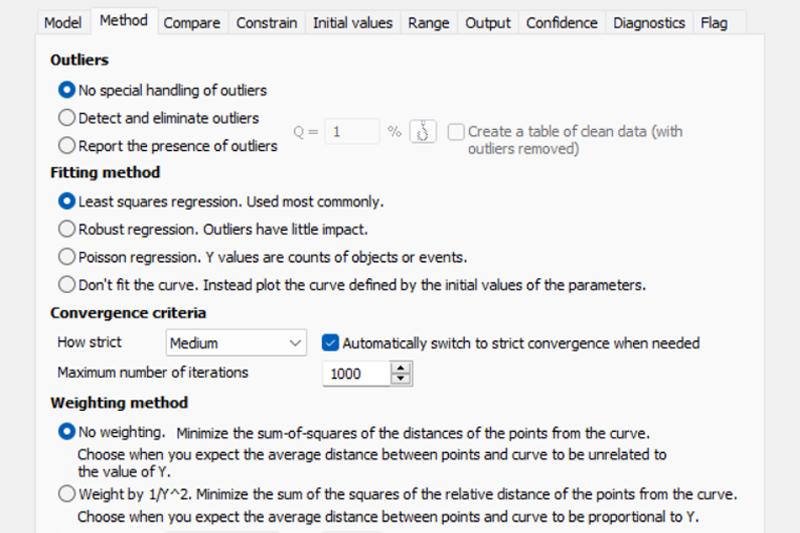Choose Report the presence of outliers
The height and width of the screenshot is (533, 800).
click(67, 146)
